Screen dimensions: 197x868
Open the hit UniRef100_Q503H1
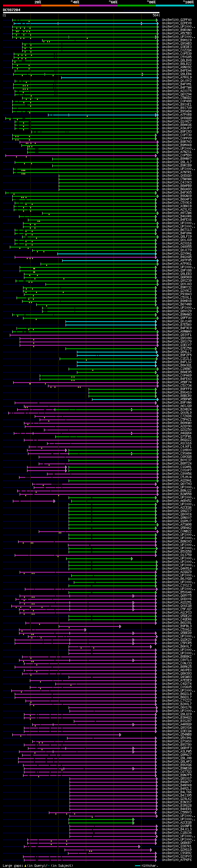click(176, 737)
